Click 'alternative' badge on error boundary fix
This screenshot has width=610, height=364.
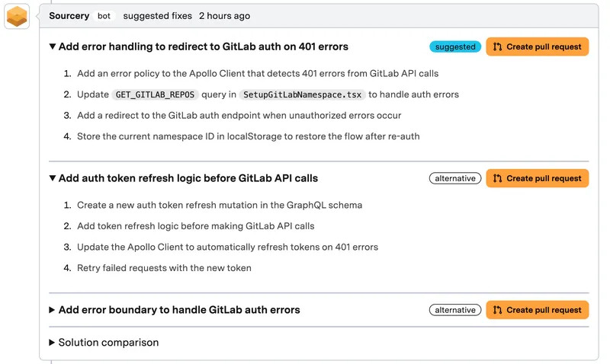click(x=455, y=310)
